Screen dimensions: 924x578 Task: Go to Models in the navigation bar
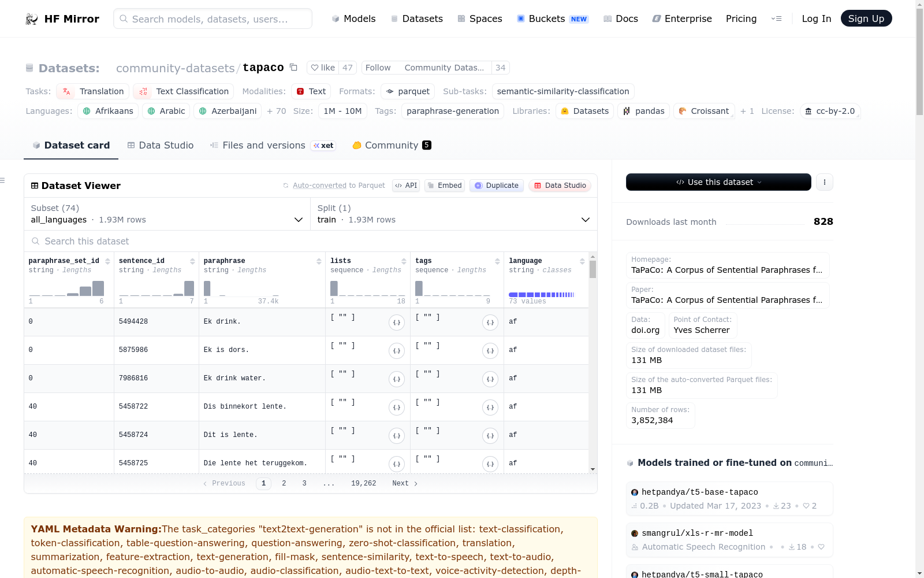[x=353, y=19]
